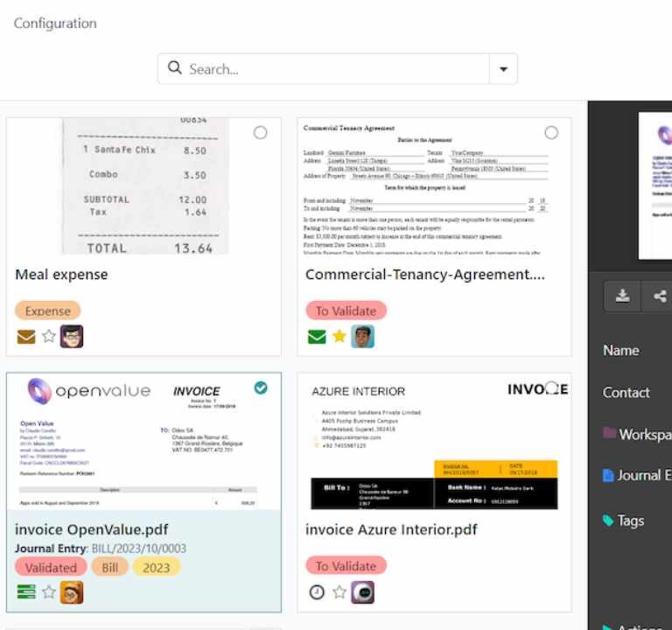Click the Commercial-Tenancy-Agreement title
672x630 pixels.
[425, 274]
